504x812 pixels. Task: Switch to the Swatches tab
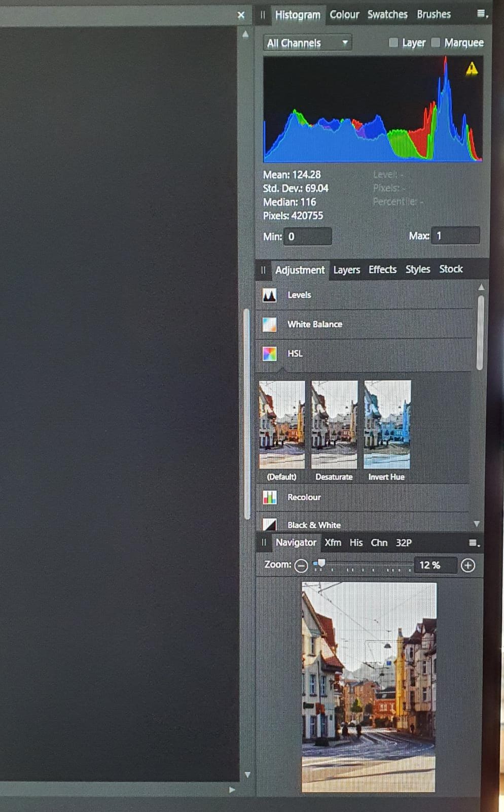click(x=387, y=15)
